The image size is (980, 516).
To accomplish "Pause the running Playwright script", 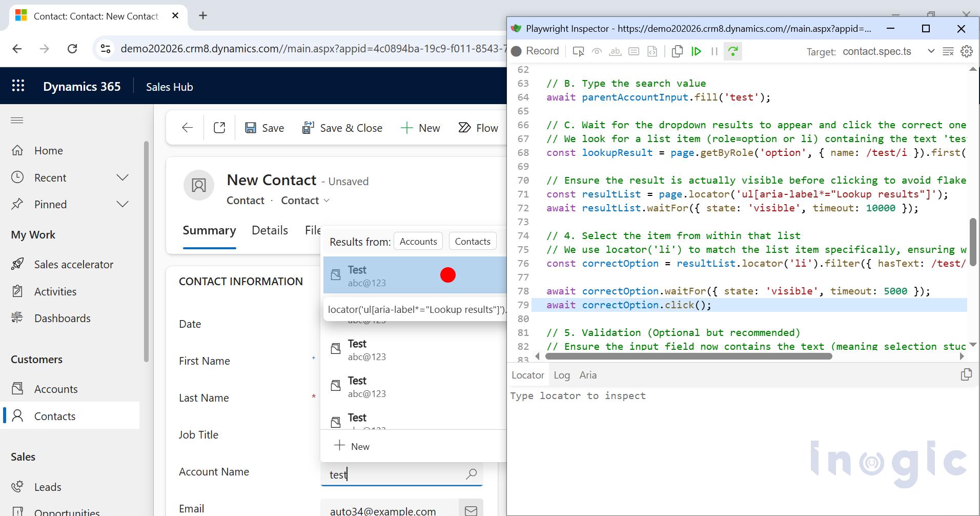I will pos(714,51).
